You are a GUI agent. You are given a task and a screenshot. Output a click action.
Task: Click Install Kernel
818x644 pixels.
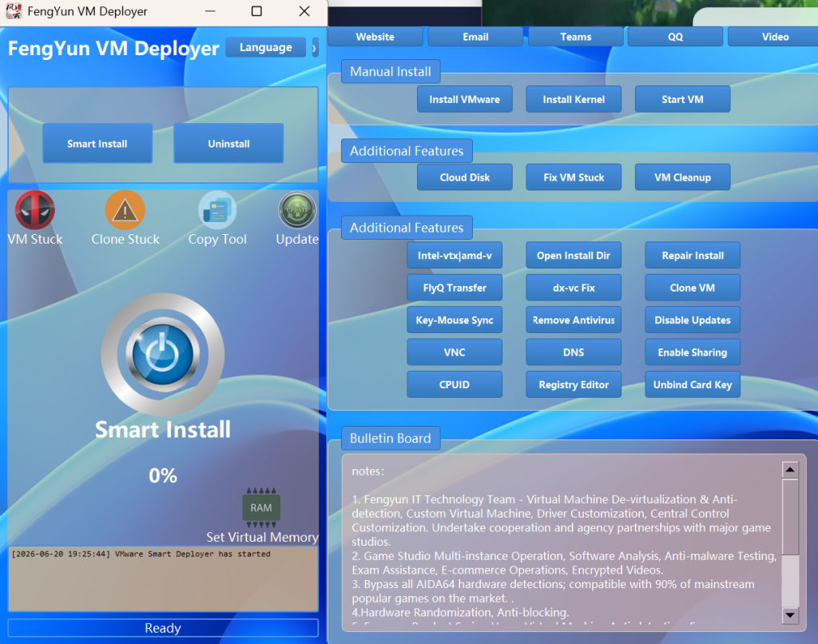[574, 99]
